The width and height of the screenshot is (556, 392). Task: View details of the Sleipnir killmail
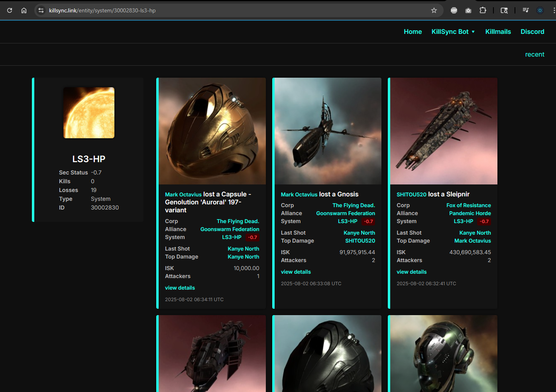(411, 272)
